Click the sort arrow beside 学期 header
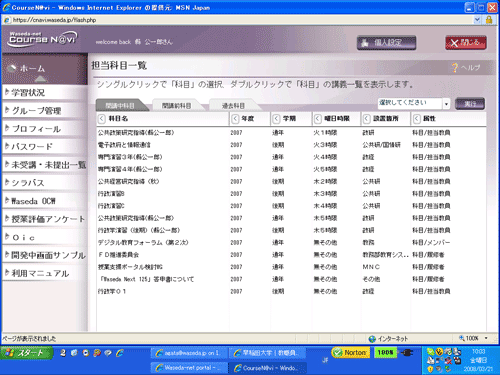 [x=276, y=119]
